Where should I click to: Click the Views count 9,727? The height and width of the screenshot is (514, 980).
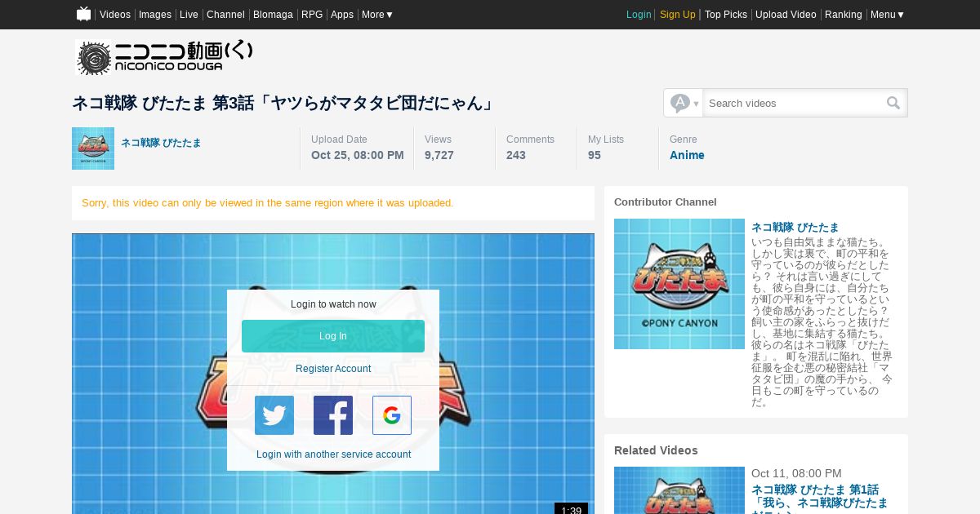pyautogui.click(x=439, y=155)
